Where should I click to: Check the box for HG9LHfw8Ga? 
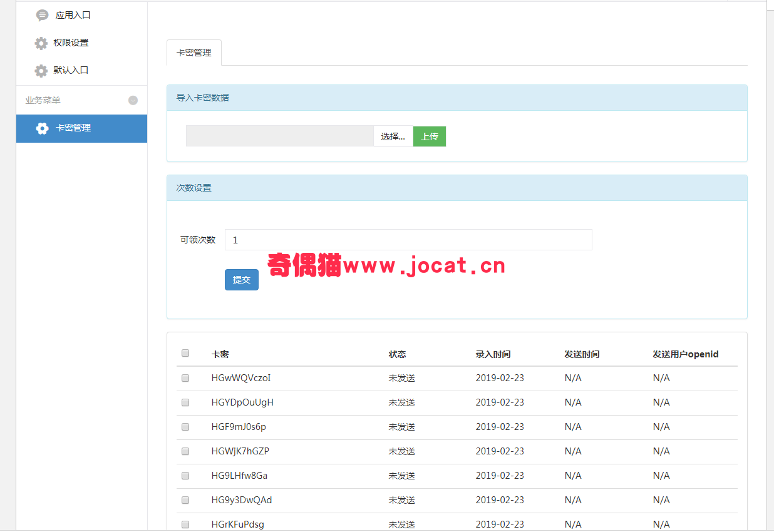(185, 476)
